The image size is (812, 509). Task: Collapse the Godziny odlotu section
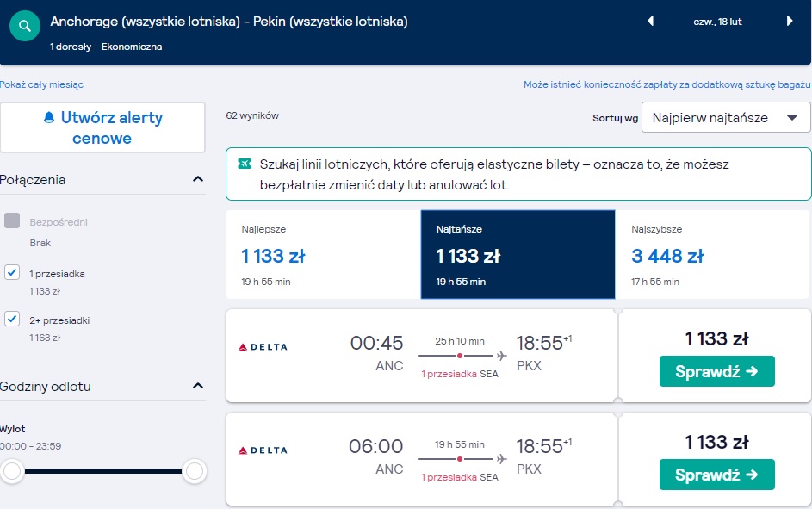pos(198,386)
